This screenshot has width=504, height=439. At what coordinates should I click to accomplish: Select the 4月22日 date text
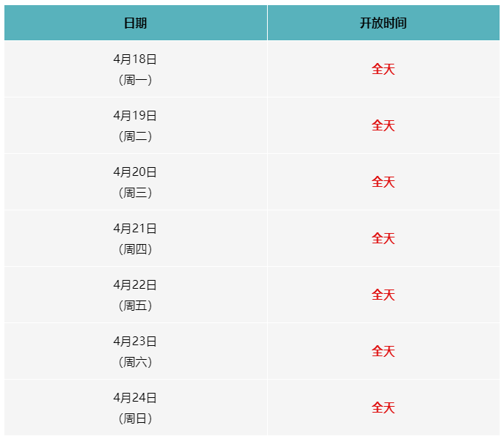(135, 285)
